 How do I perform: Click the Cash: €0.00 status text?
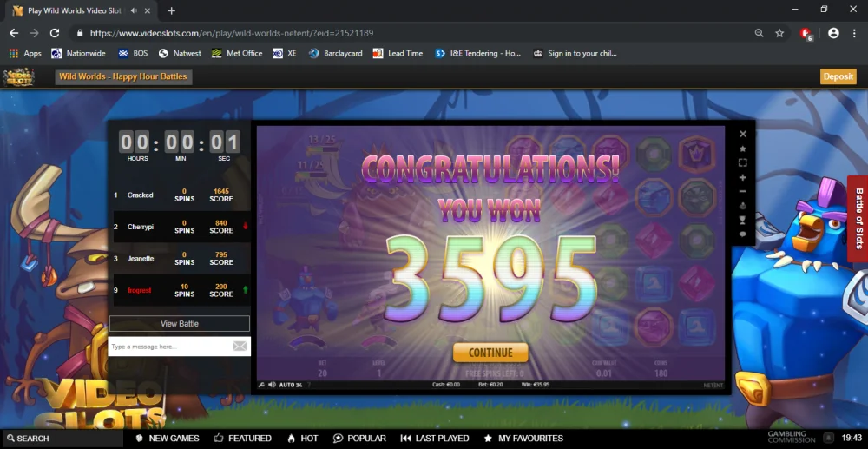point(446,385)
